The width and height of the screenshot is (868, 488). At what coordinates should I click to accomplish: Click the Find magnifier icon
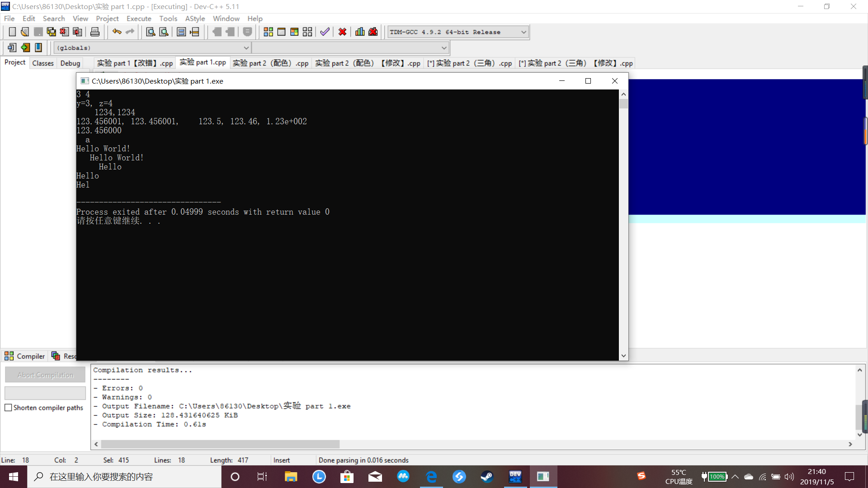tap(151, 32)
